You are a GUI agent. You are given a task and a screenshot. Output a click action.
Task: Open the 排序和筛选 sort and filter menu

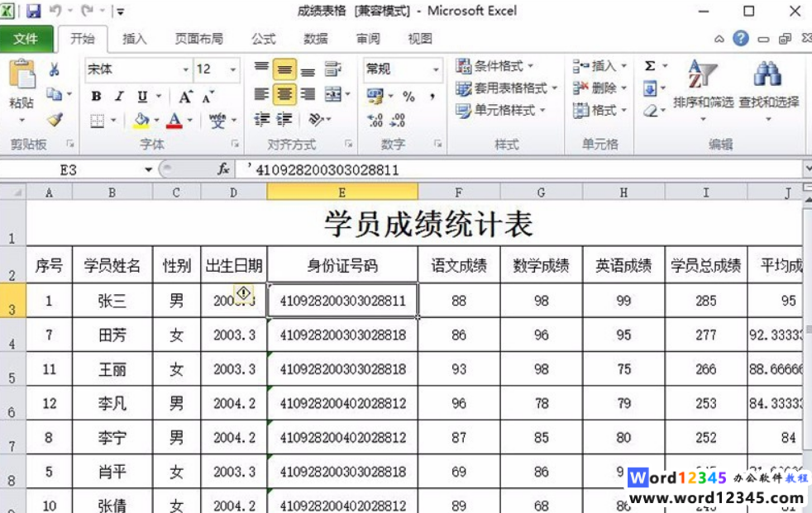coord(703,91)
